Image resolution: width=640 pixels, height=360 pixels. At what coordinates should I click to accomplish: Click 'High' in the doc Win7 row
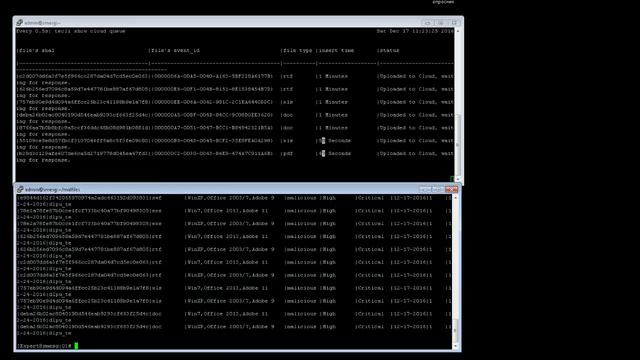point(329,314)
